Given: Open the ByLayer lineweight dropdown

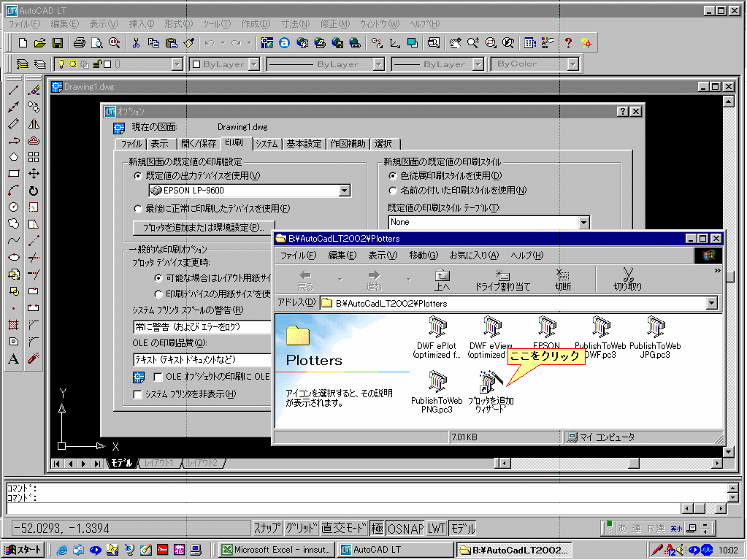Looking at the screenshot, I should point(478,64).
